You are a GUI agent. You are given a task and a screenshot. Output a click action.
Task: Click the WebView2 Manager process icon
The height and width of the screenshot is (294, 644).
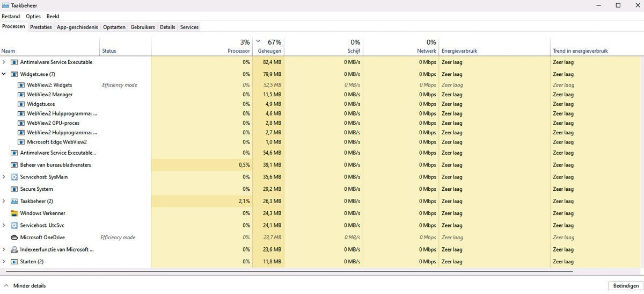tap(21, 95)
